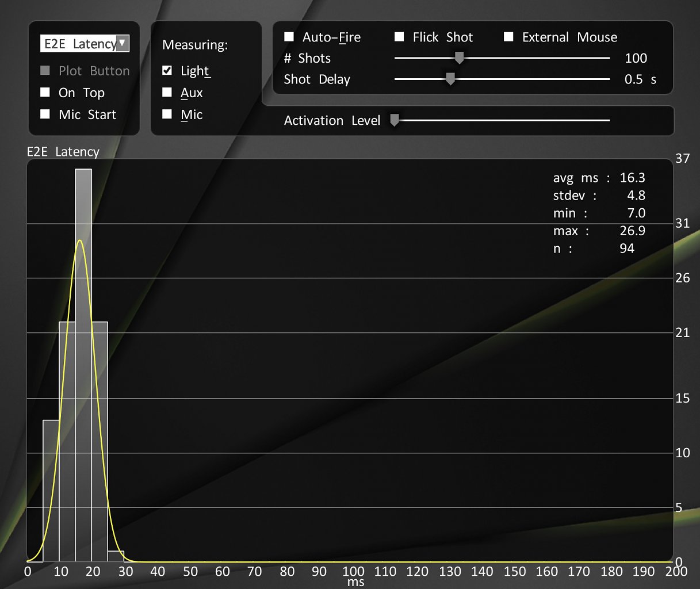Enable the Mic Start checkbox
Viewport: 700px width, 589px height.
pos(45,114)
